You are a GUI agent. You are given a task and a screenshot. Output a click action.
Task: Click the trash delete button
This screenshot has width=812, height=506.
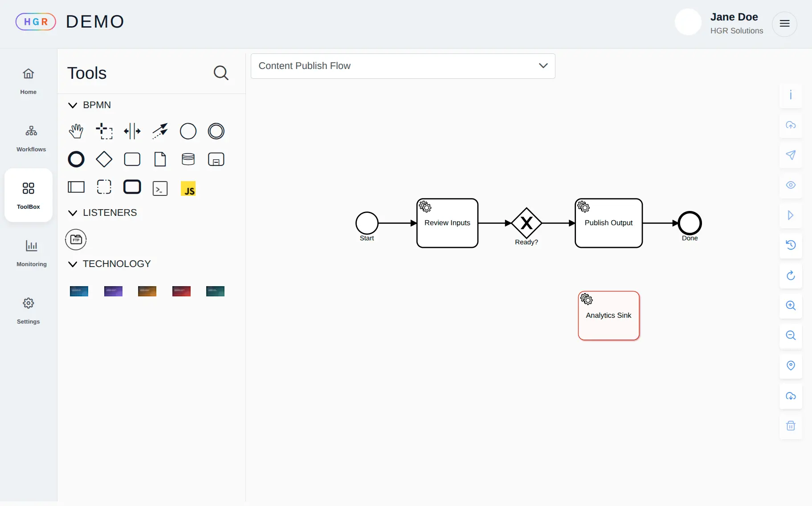pyautogui.click(x=791, y=426)
